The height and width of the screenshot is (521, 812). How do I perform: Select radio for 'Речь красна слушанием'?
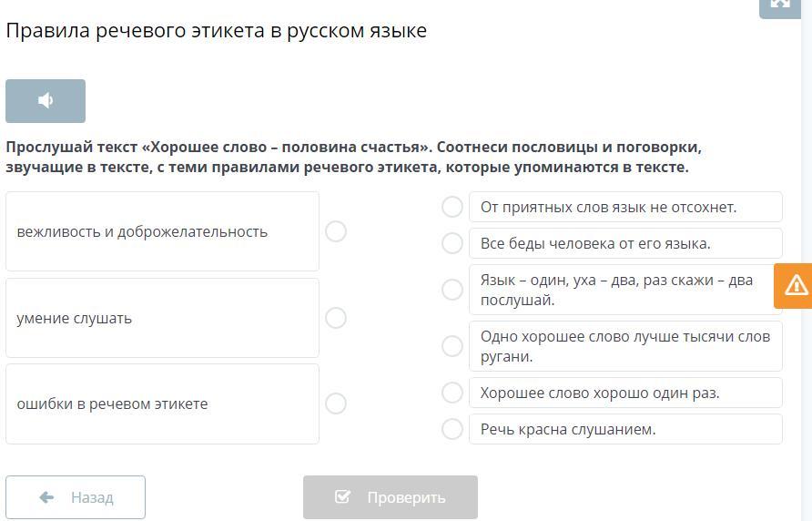click(452, 429)
